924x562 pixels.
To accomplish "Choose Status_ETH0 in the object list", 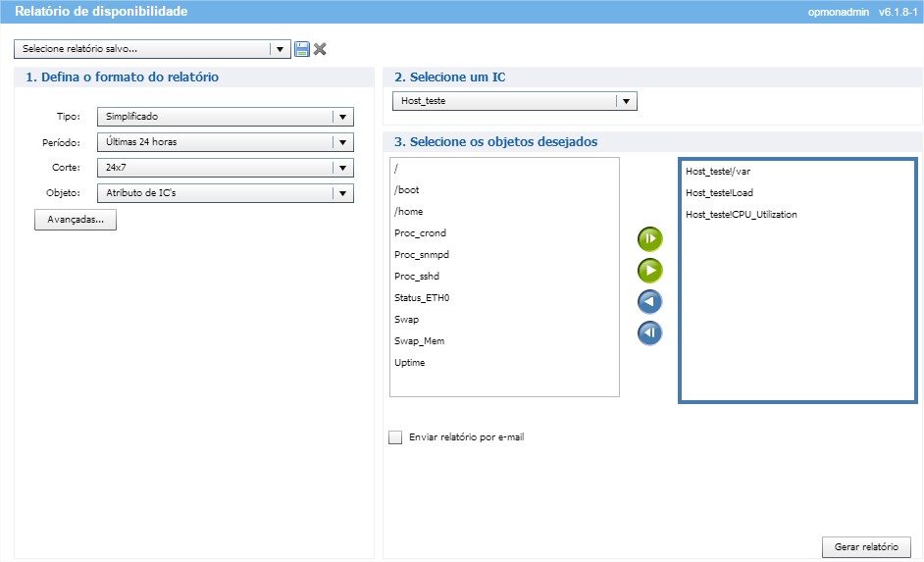I will click(x=421, y=298).
